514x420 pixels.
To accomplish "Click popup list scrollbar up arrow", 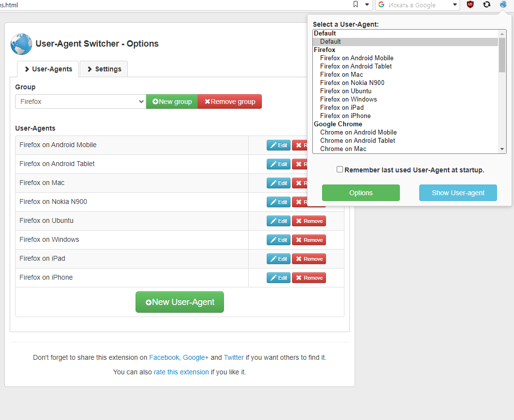I will (502, 34).
